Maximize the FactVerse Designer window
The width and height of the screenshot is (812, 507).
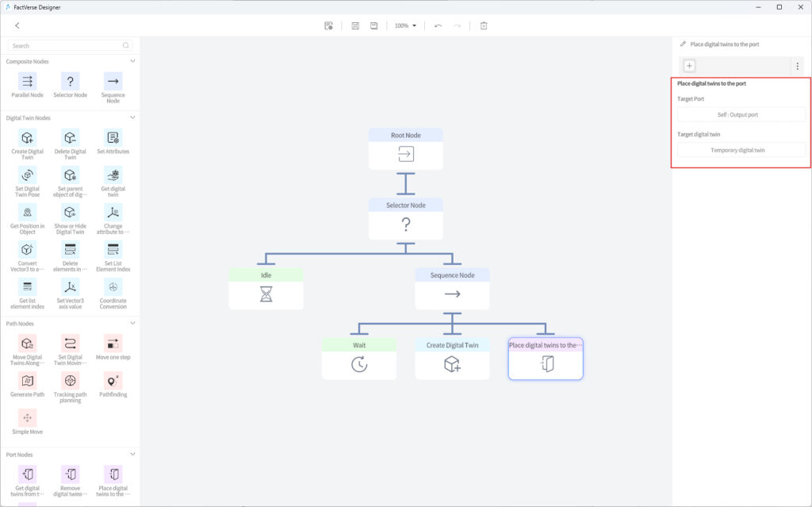779,7
